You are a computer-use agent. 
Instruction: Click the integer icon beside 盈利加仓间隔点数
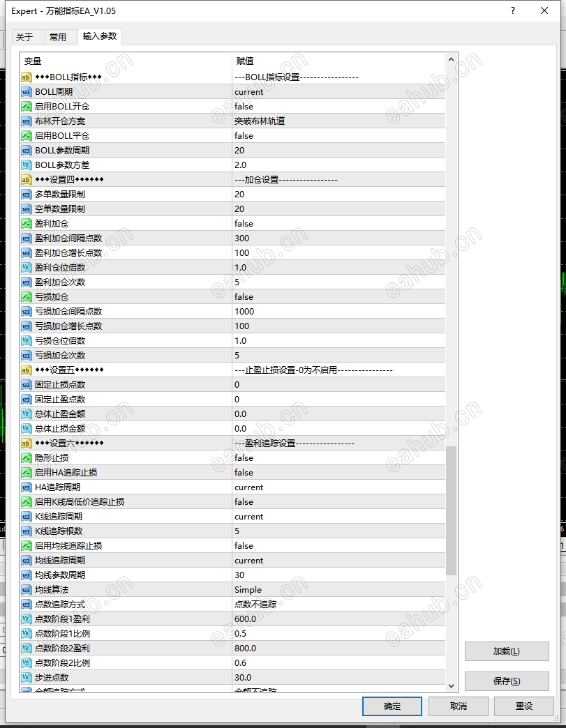pos(27,238)
